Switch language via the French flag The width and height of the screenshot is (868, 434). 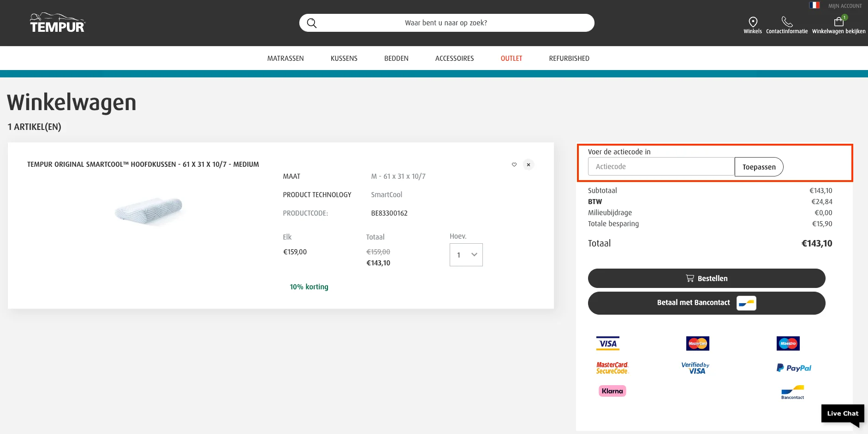coord(814,6)
